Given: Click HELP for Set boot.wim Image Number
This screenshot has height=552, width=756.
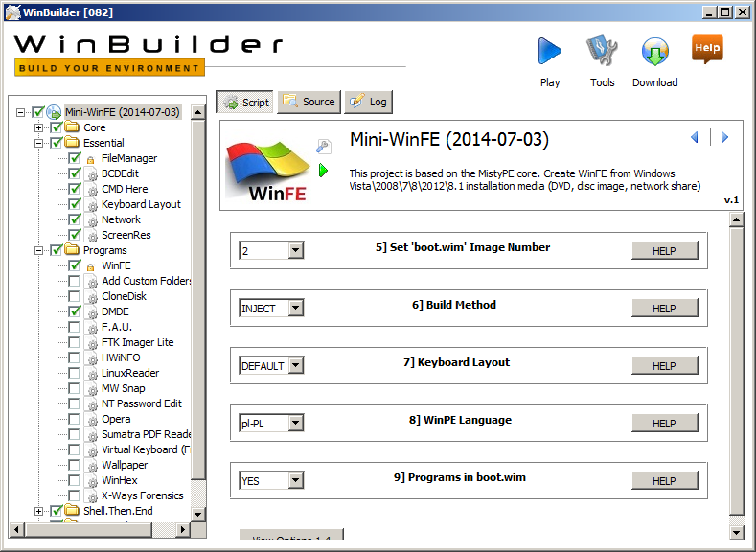Looking at the screenshot, I should coord(664,251).
